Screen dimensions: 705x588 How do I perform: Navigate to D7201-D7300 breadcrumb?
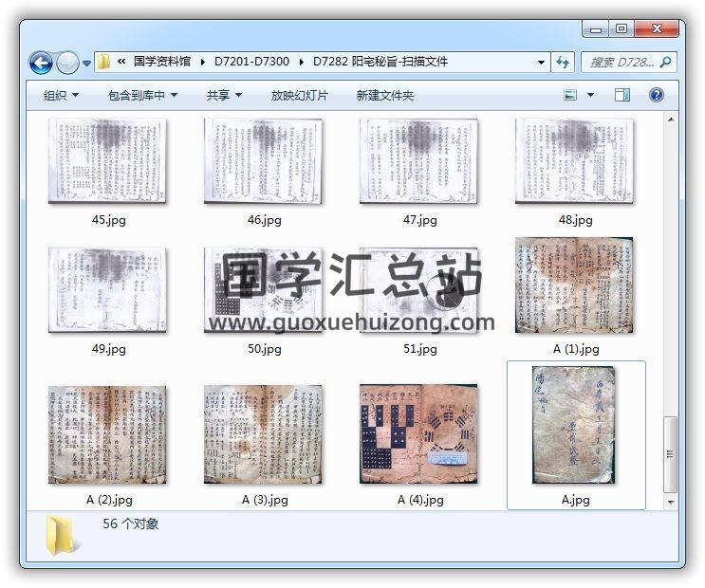tap(251, 61)
